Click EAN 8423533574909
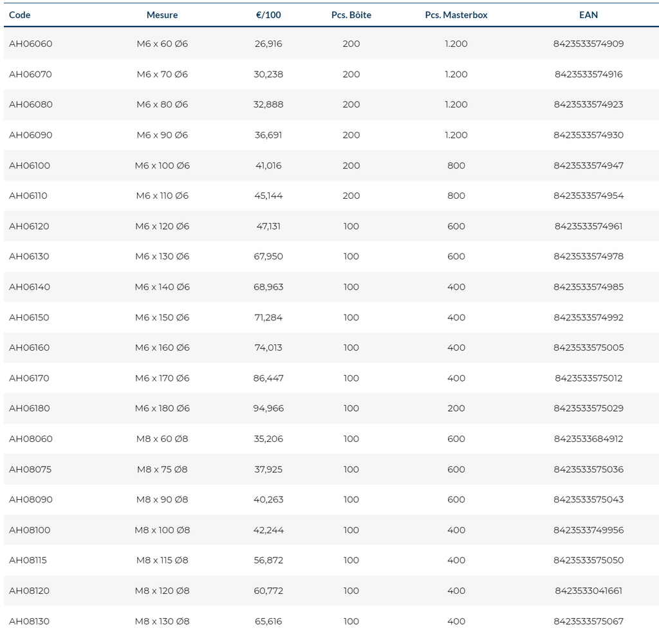This screenshot has width=659, height=644. 588,44
